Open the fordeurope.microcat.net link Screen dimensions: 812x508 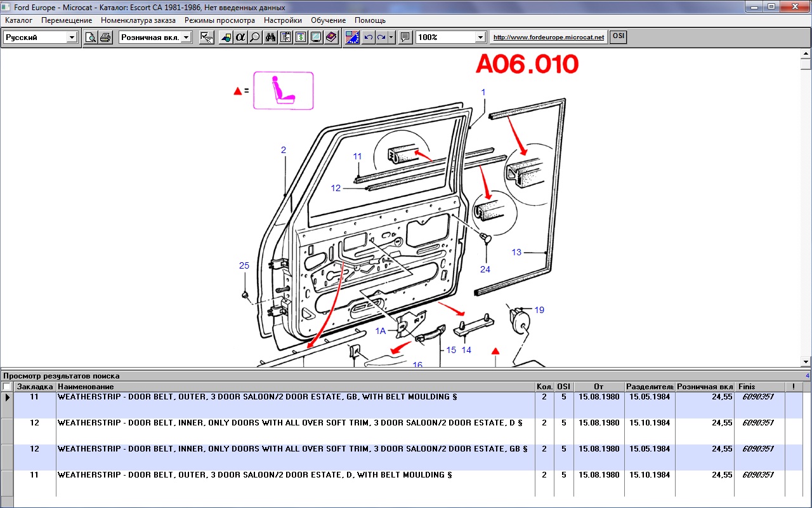point(549,37)
